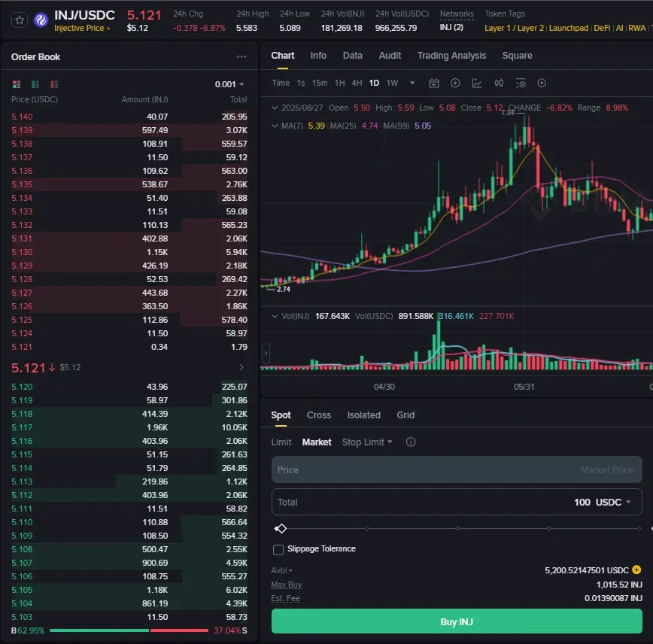Open Stop Limit order type dropdown
Screen dimensions: 653x644
[x=367, y=442]
